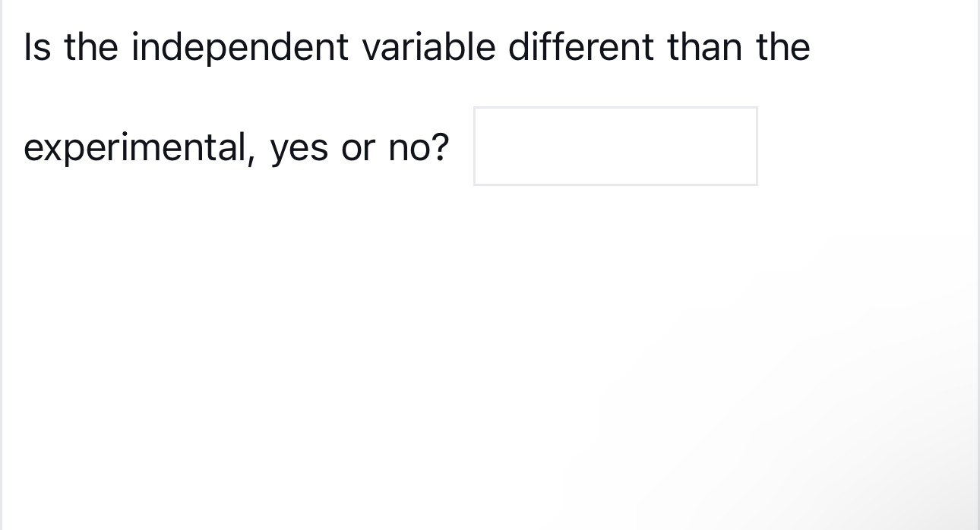The width and height of the screenshot is (980, 530).
Task: Click the question's second line of text
Action: tap(236, 147)
